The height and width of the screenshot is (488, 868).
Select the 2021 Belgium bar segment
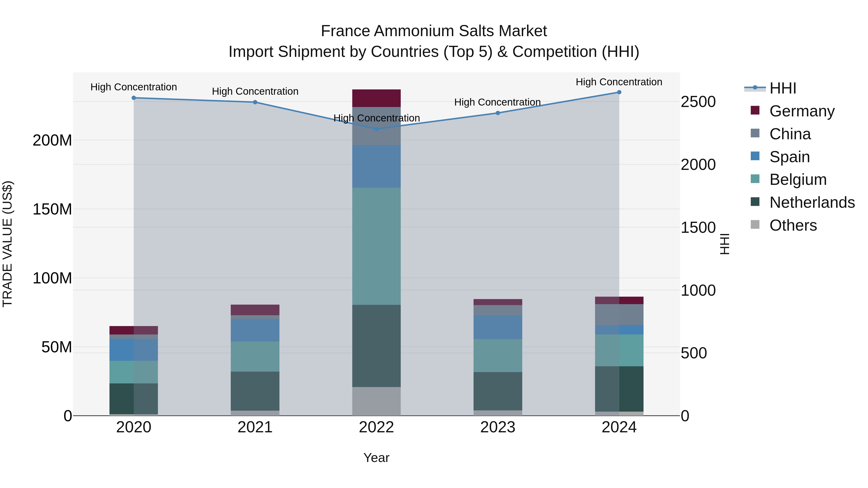(x=255, y=356)
